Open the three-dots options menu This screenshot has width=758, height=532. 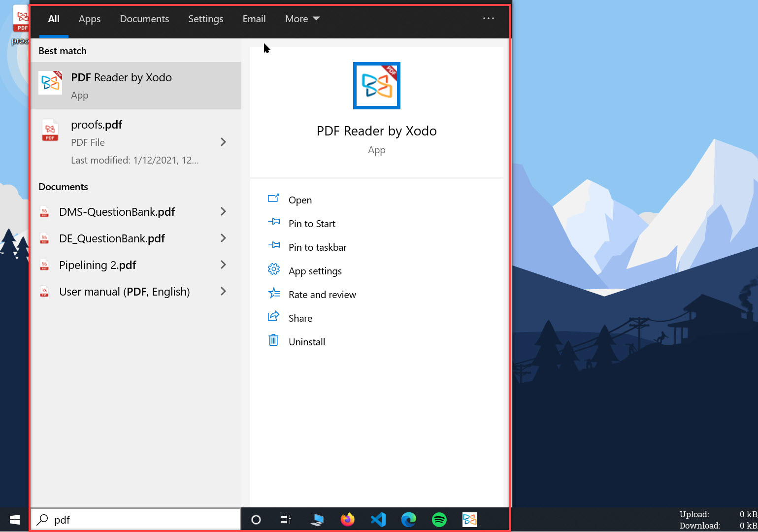(489, 18)
